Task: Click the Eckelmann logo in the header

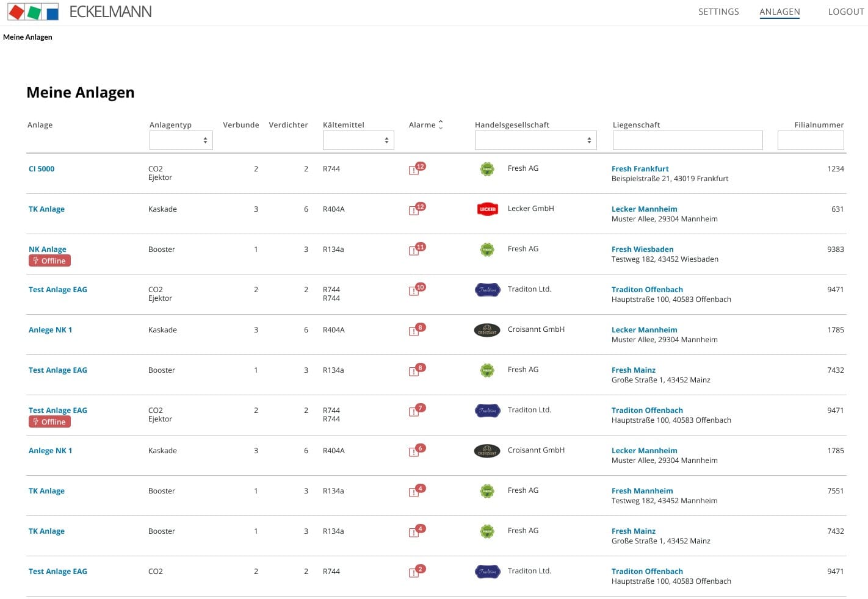Action: [x=79, y=12]
